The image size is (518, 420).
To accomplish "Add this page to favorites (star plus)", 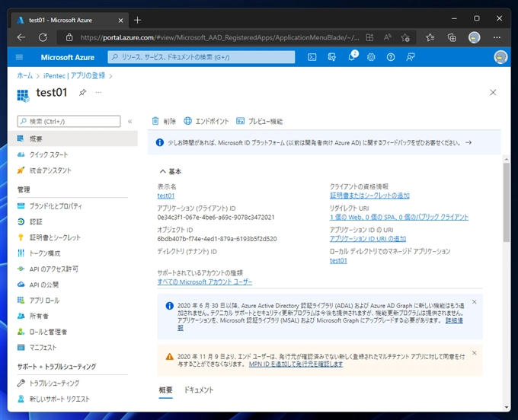I will (405, 37).
